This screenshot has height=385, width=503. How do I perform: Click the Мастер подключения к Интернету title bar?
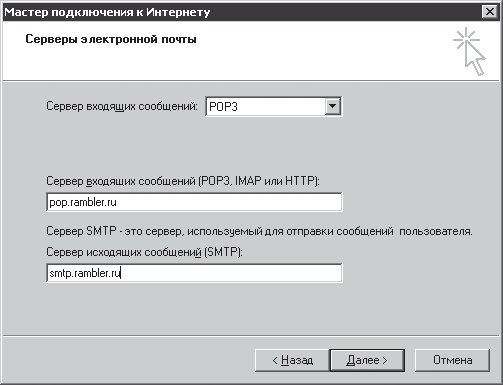tap(107, 12)
